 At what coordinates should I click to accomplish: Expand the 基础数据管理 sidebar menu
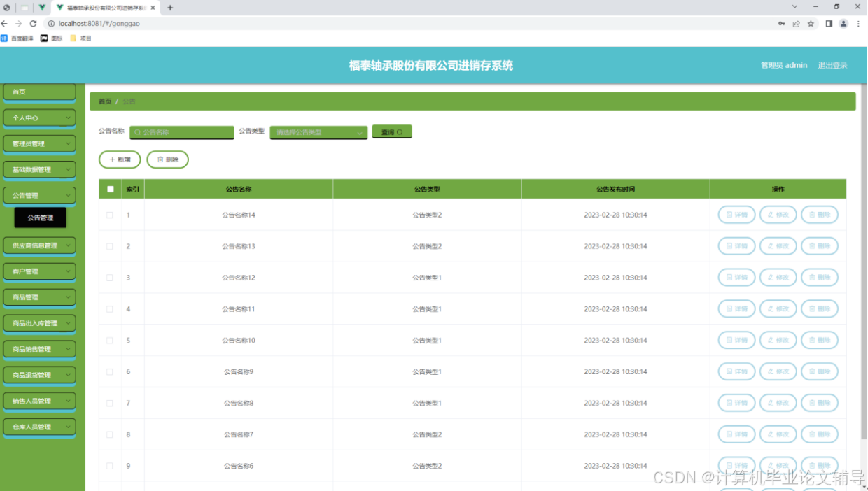pyautogui.click(x=39, y=169)
